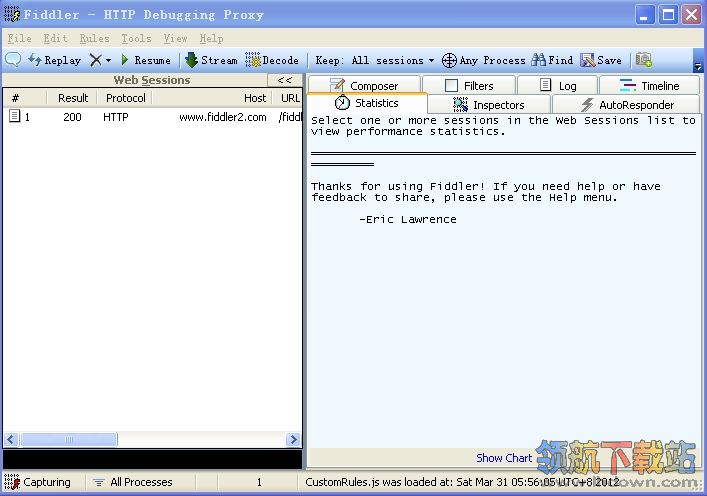Switch to the AutoResponder tab

[627, 105]
